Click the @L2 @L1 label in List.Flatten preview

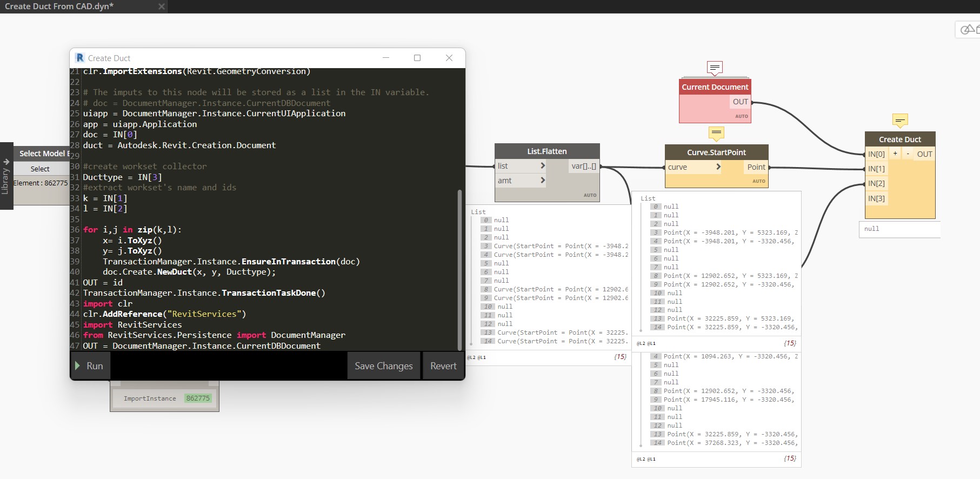tap(477, 357)
